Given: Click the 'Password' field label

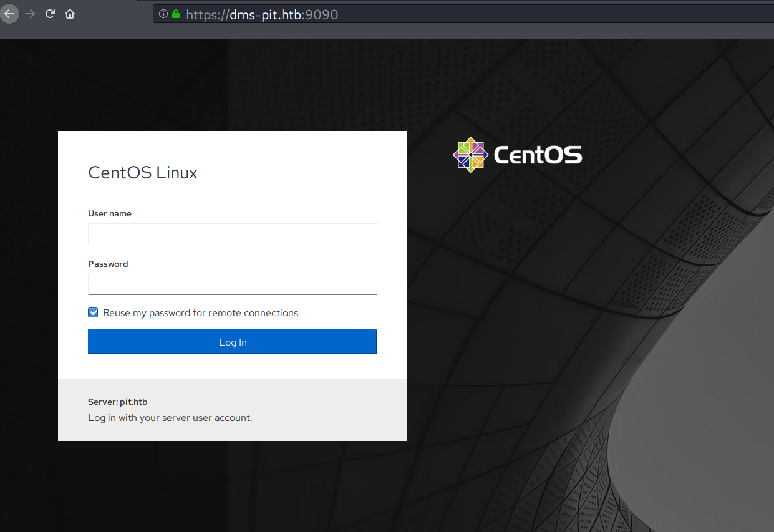Looking at the screenshot, I should pos(108,264).
